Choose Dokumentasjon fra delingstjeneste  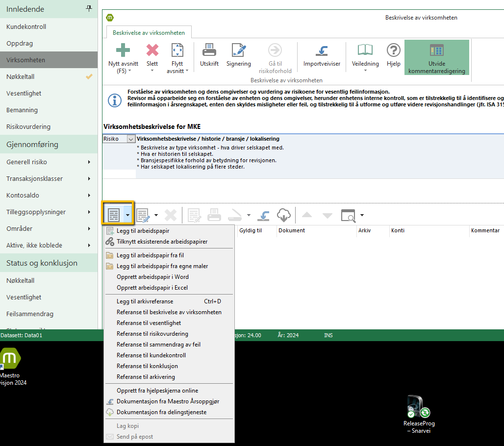click(x=170, y=412)
